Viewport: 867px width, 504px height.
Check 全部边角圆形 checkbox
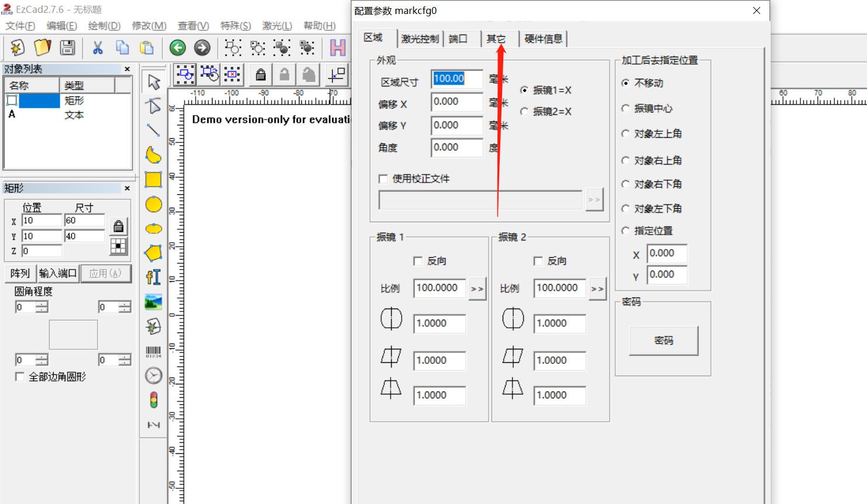(x=20, y=377)
